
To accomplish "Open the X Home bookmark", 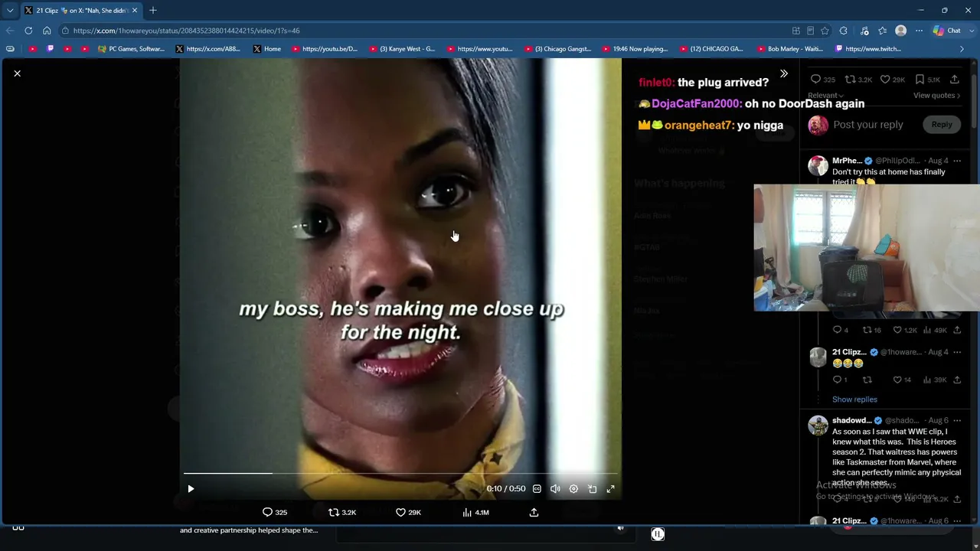I will (267, 49).
